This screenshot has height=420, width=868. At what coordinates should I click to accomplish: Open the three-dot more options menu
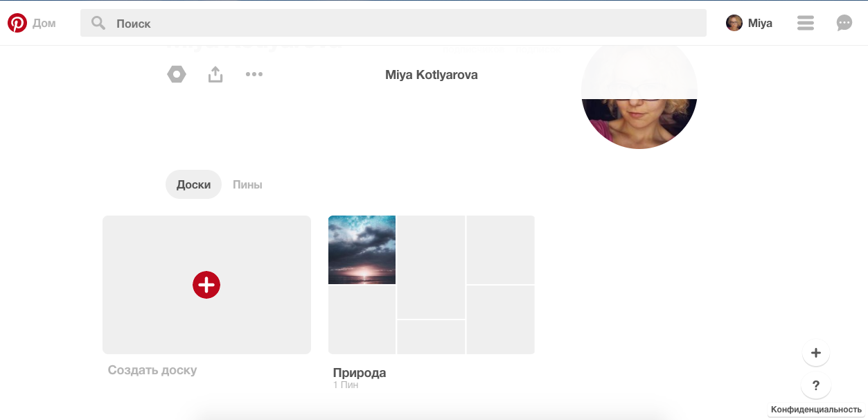click(254, 74)
